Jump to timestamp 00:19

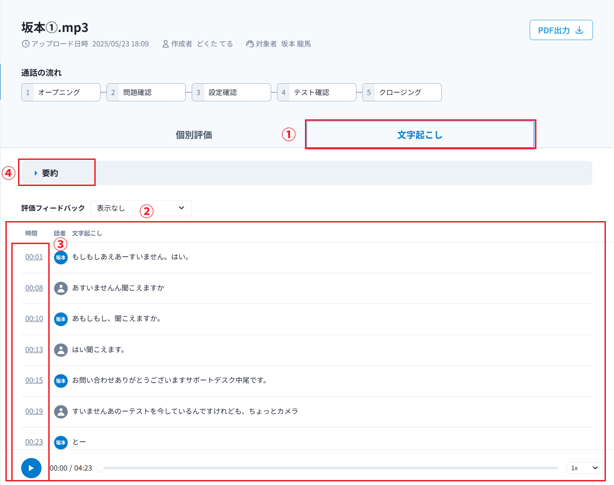point(34,411)
